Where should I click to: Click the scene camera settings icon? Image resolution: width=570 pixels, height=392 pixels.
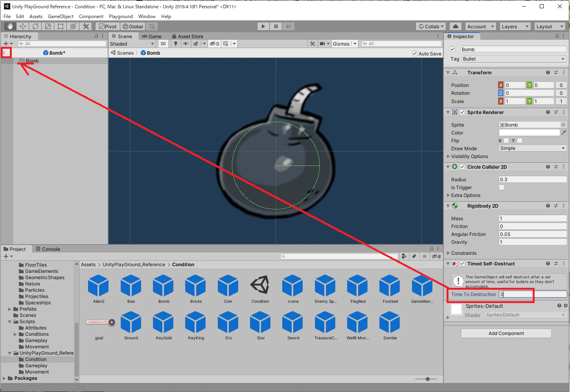[x=323, y=44]
